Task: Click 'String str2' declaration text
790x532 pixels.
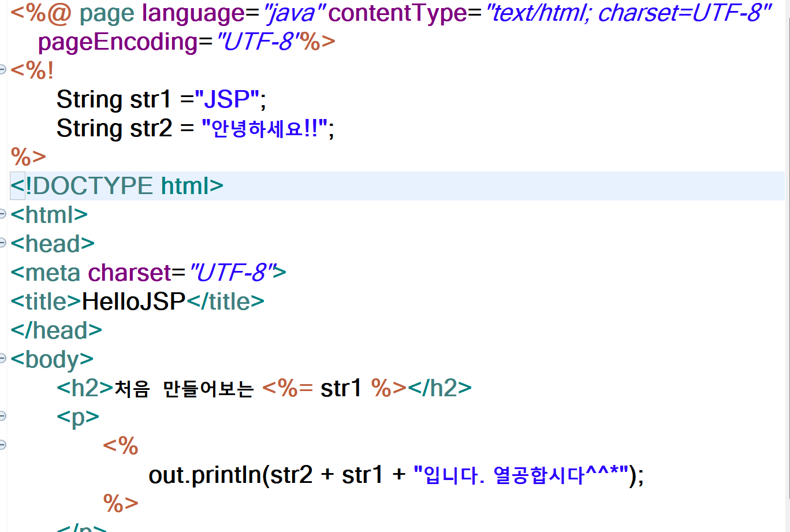Action: 114,129
